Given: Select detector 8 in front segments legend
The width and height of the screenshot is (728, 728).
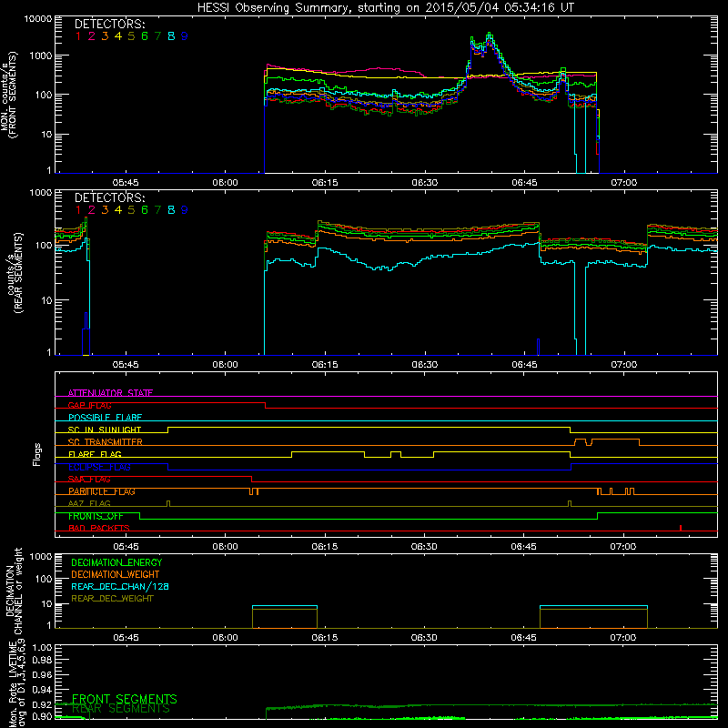Looking at the screenshot, I should point(171,36).
